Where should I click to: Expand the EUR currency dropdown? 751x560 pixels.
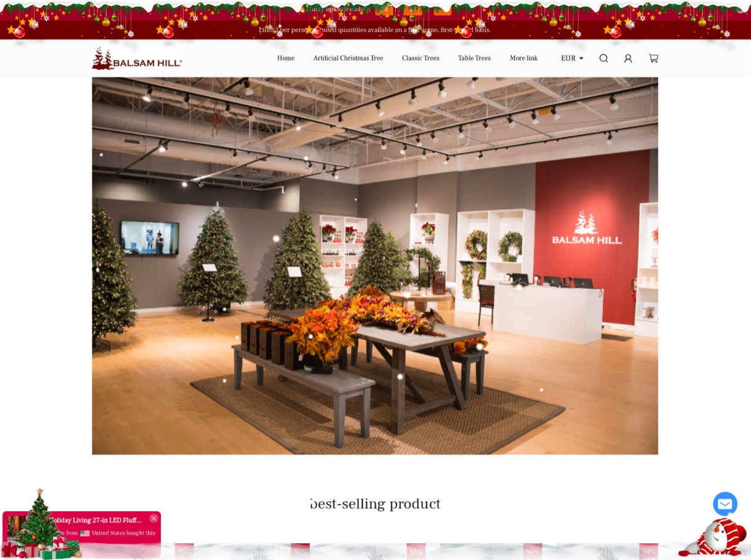pyautogui.click(x=572, y=58)
